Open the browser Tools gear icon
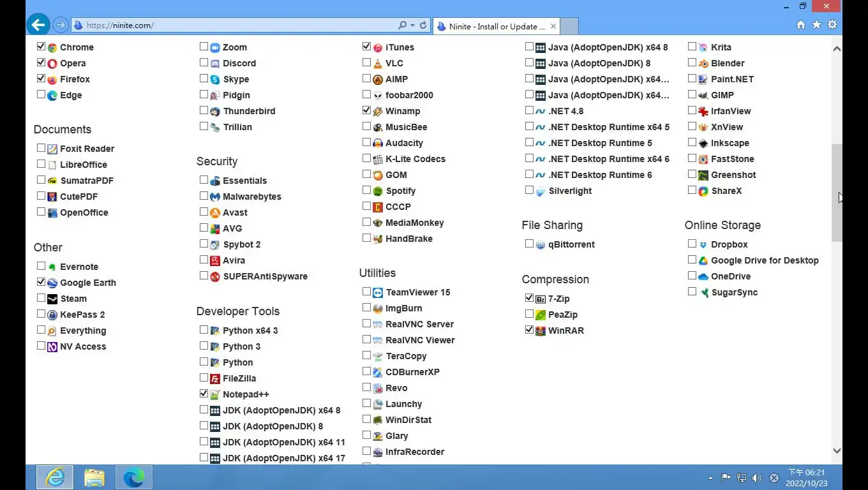The image size is (868, 490). point(832,25)
